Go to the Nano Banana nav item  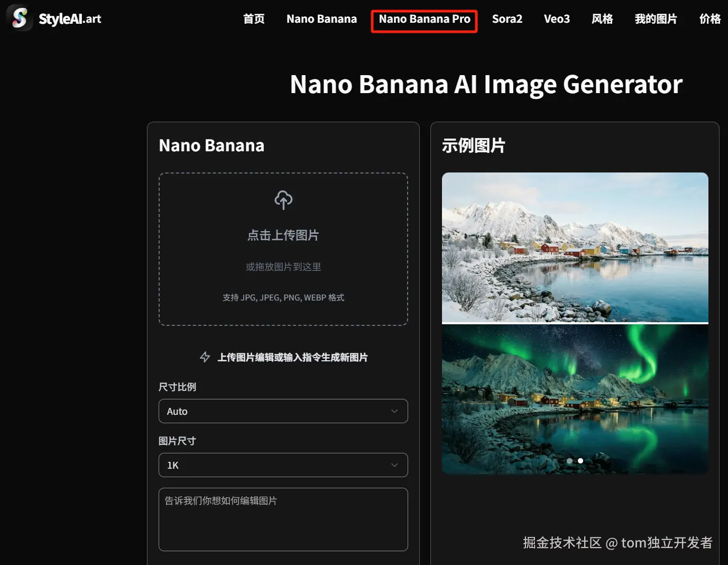(321, 19)
